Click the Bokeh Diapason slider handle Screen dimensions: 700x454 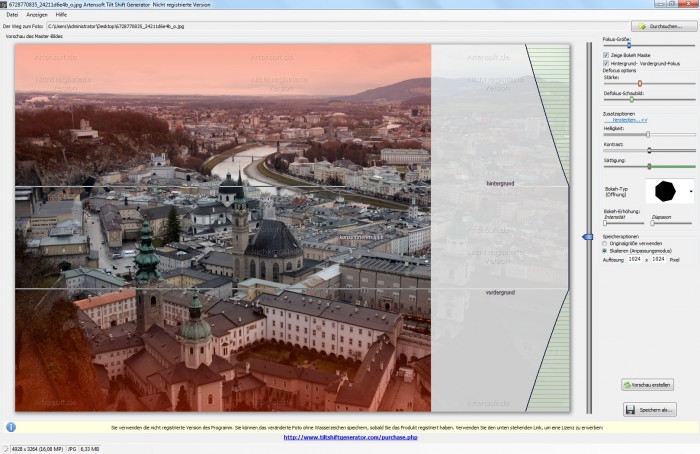[652, 223]
